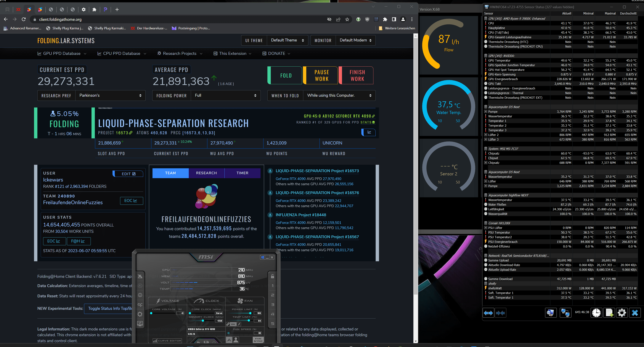Expand GPU PPD Database menu
Screen dimensions: 644x347
click(62, 54)
